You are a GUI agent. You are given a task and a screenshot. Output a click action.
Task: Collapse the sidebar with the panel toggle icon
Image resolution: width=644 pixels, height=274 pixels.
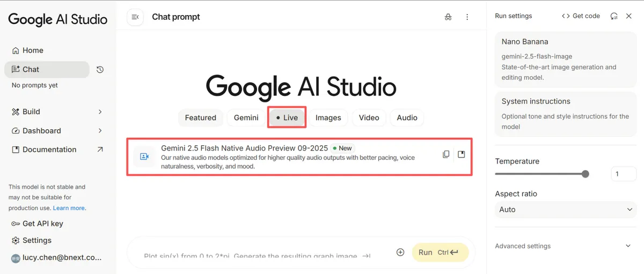(135, 17)
